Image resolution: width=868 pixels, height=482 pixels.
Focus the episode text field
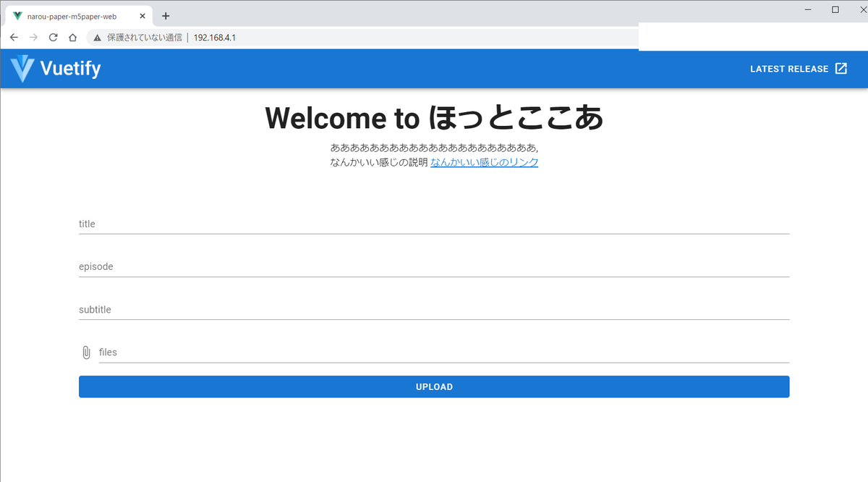(434, 267)
